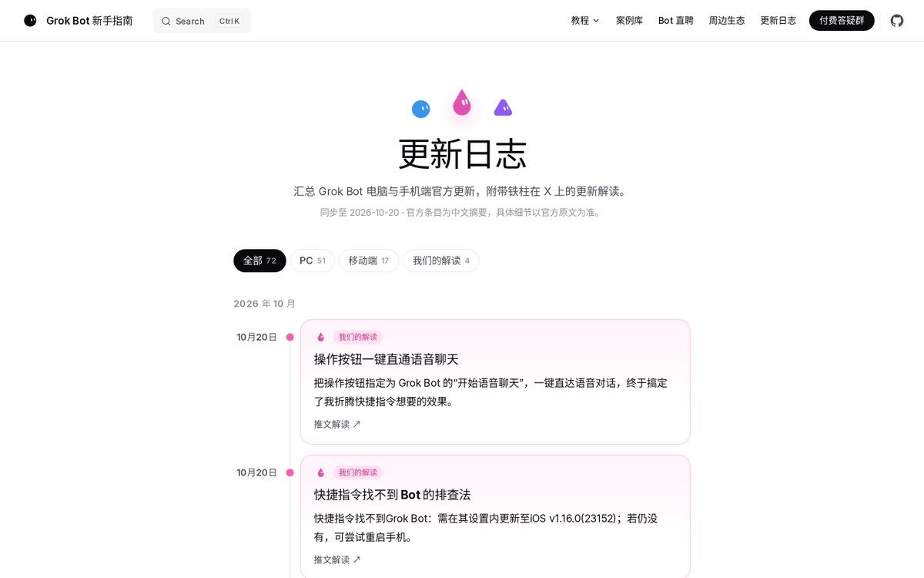Click the Ctrl K shortcut badge
Viewport: 924px width, 578px height.
229,21
